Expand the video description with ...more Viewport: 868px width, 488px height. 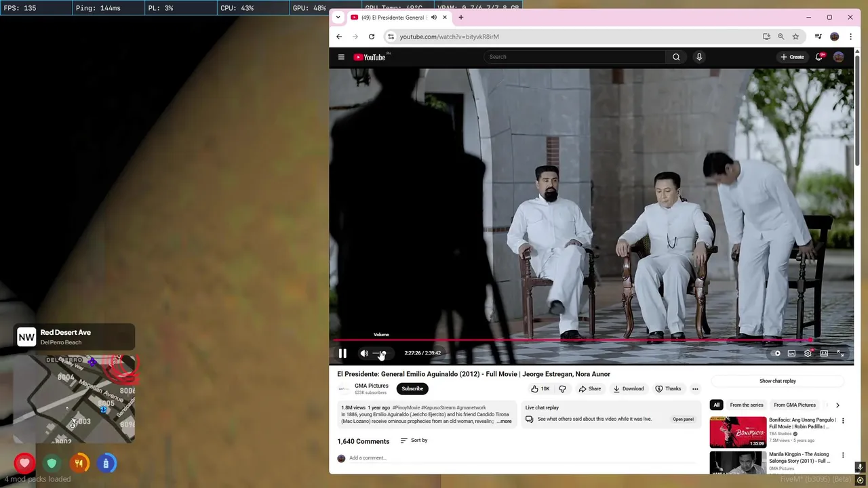[x=505, y=422]
